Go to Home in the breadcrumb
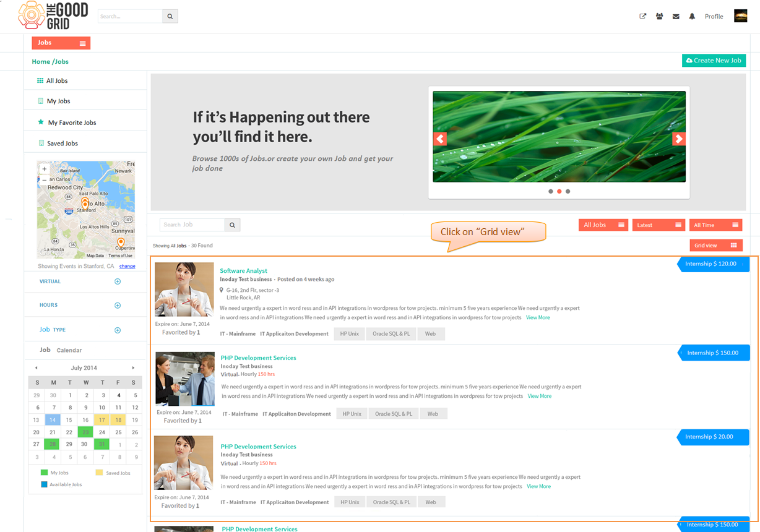 [x=41, y=62]
